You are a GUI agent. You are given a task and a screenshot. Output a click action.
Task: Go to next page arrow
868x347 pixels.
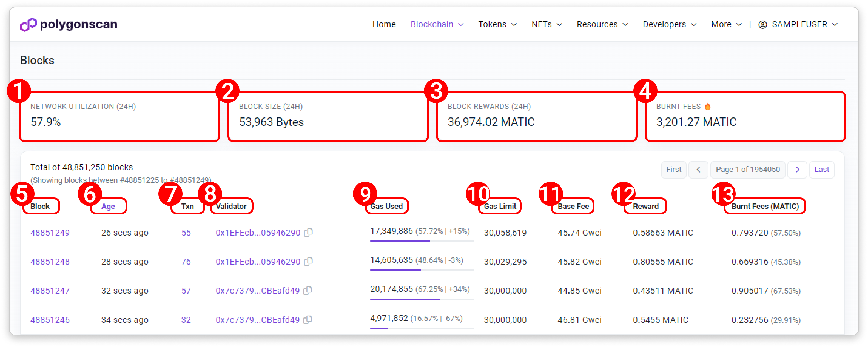point(797,169)
